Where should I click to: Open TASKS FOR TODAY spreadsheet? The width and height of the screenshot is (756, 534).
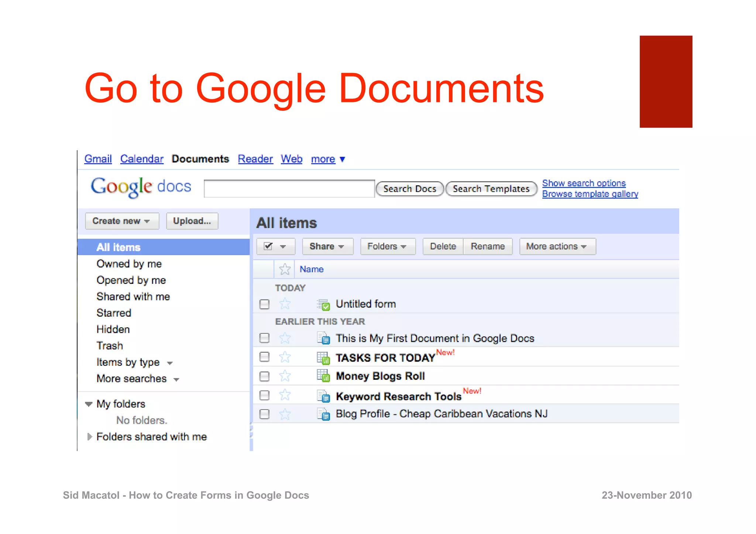point(385,358)
